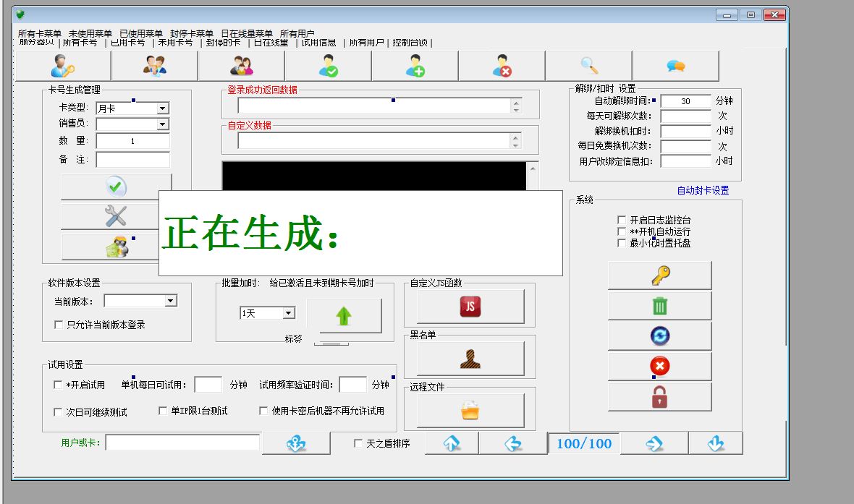Click the green trash bin button

tap(659, 306)
